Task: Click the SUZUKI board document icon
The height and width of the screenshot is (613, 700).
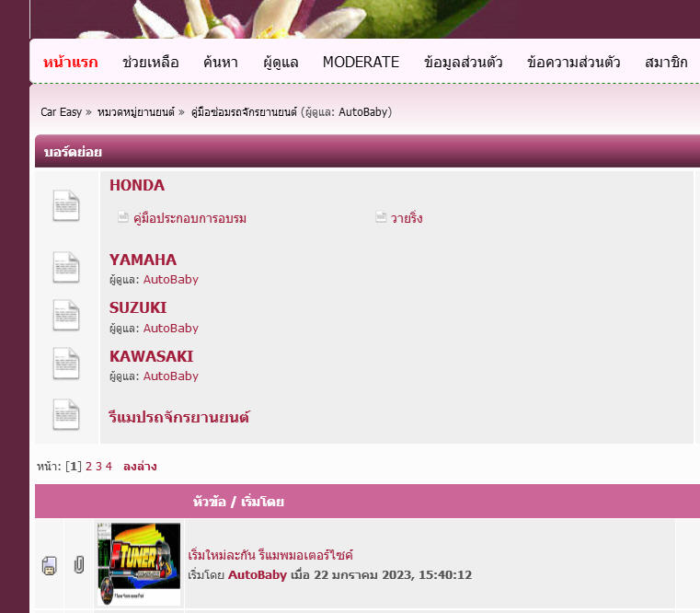Action: point(66,316)
